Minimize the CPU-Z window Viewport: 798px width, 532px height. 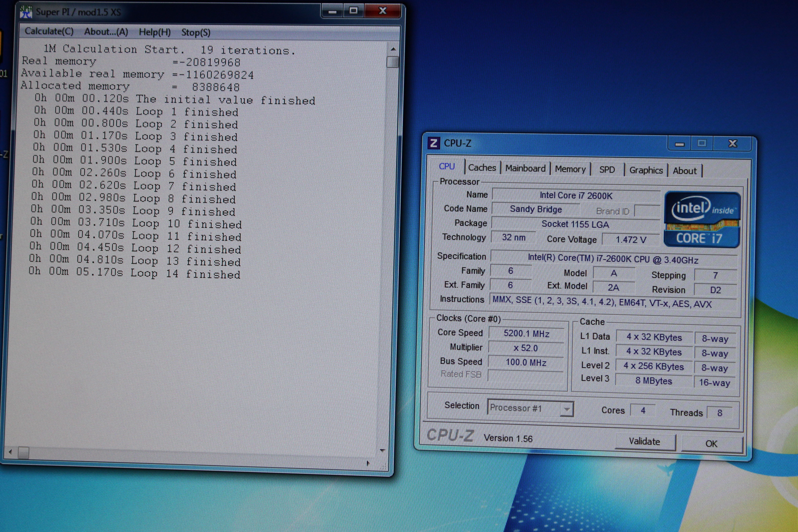pyautogui.click(x=680, y=144)
